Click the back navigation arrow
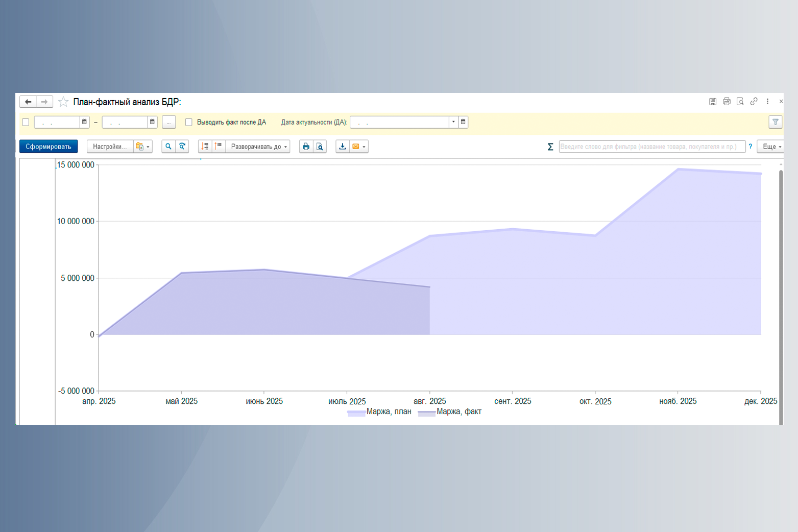798x532 pixels. (x=28, y=102)
